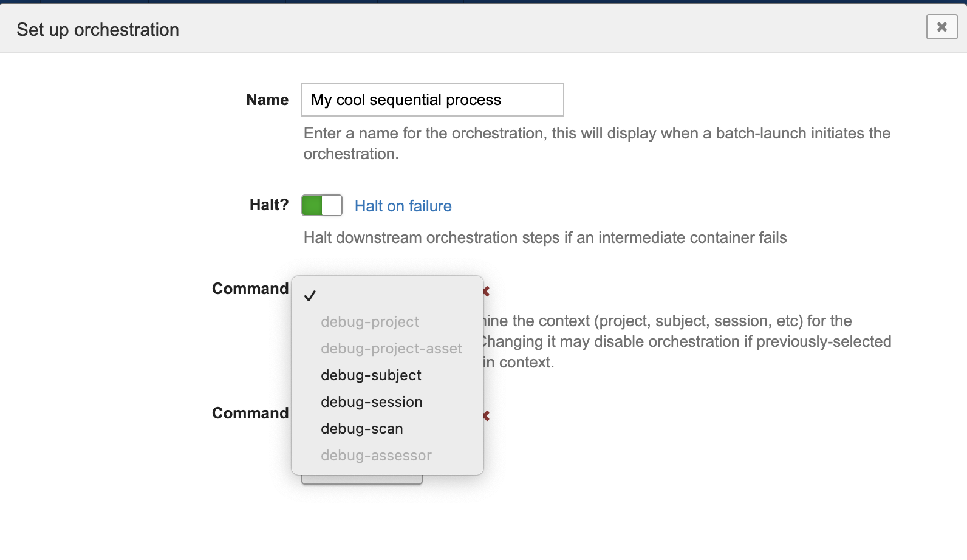This screenshot has height=560, width=967.
Task: Click the 'Name' field label
Action: (x=267, y=100)
